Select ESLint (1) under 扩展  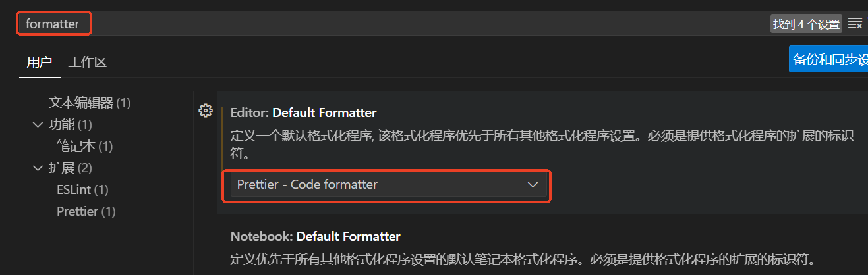coord(82,190)
